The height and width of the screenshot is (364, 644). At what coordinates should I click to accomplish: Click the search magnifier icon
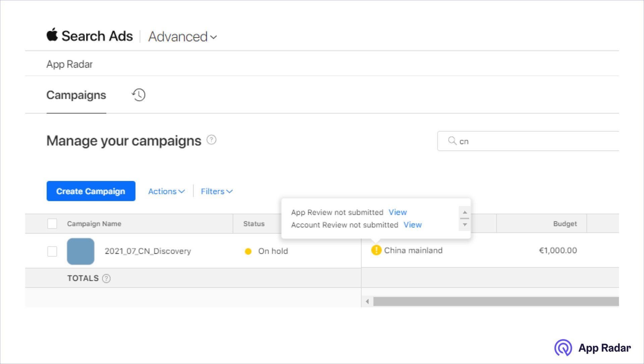click(452, 141)
